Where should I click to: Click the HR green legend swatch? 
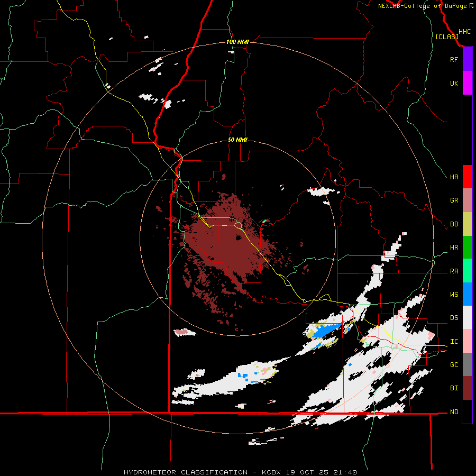coord(467,248)
